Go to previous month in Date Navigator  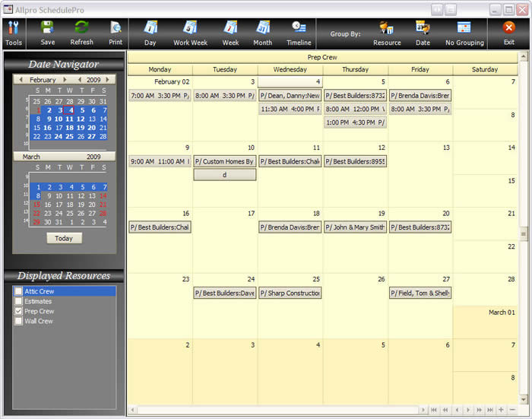21,79
